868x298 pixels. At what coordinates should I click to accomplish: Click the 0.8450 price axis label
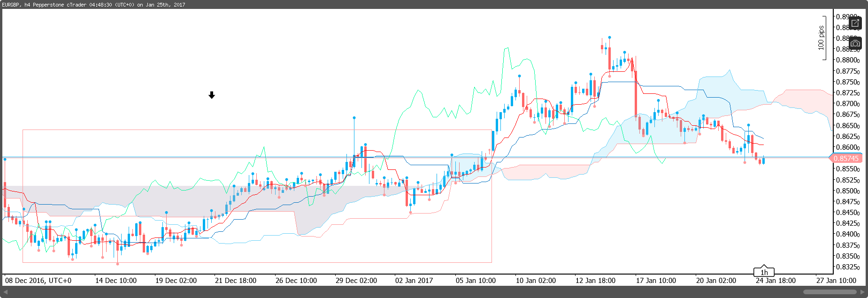[x=848, y=213]
